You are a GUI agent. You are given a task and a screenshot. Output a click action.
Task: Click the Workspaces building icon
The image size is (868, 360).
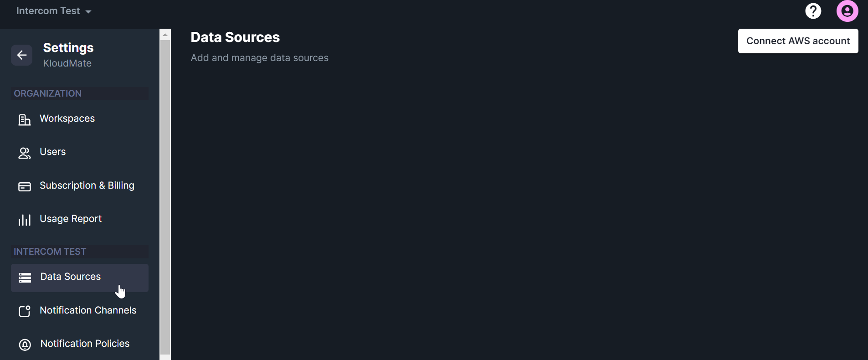(x=25, y=119)
